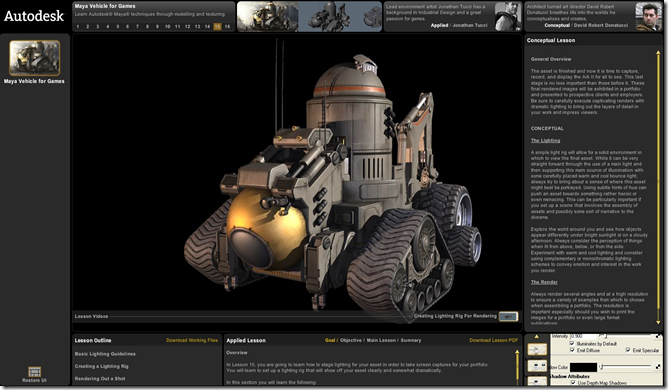The height and width of the screenshot is (390, 668).
Task: Click scroll down arrow in Conceptual Lesson panel
Action: [x=658, y=322]
